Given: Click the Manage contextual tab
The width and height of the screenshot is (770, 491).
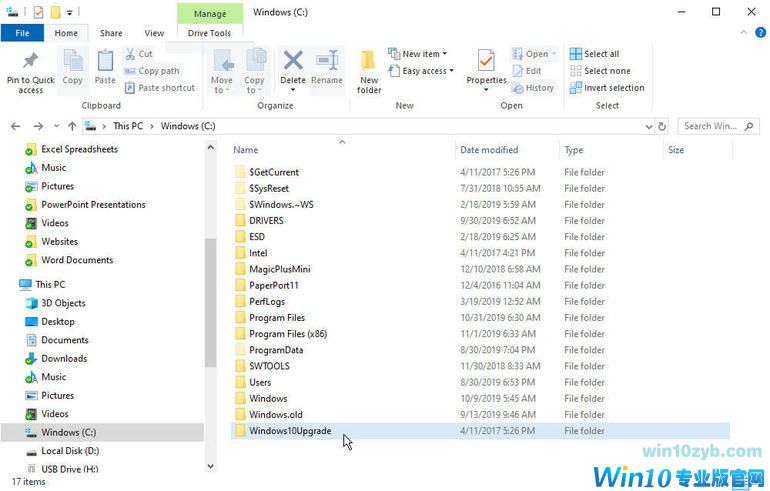Looking at the screenshot, I should (x=210, y=13).
